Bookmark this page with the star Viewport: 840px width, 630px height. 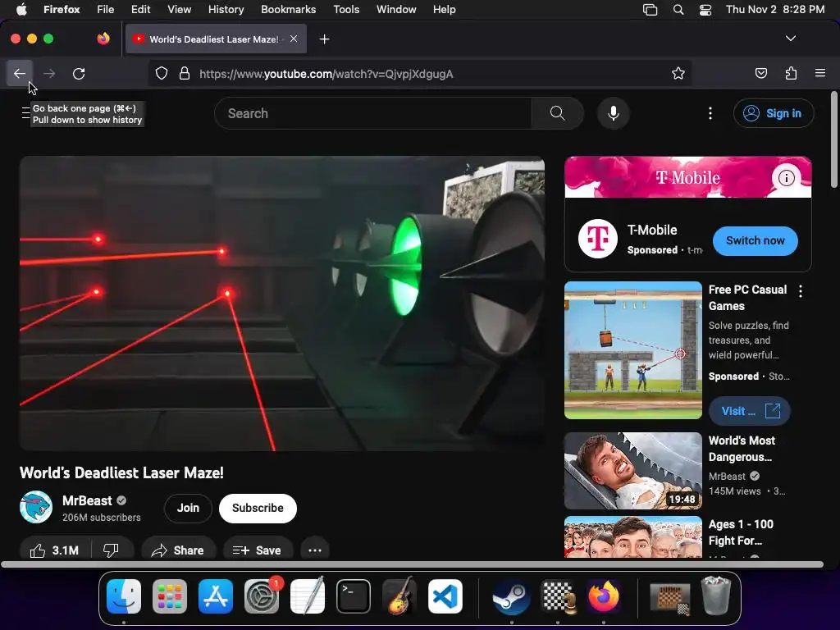pyautogui.click(x=678, y=73)
